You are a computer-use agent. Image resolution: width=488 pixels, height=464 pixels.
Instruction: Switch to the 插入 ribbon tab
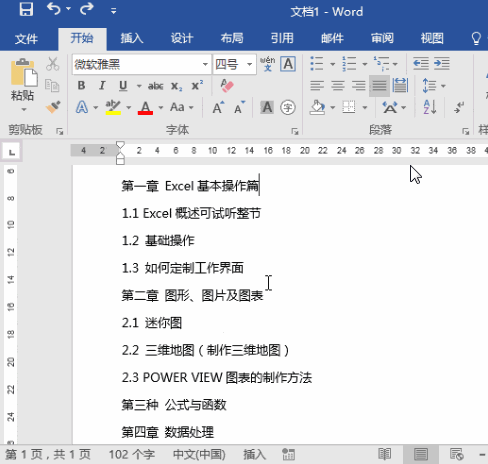(x=132, y=38)
